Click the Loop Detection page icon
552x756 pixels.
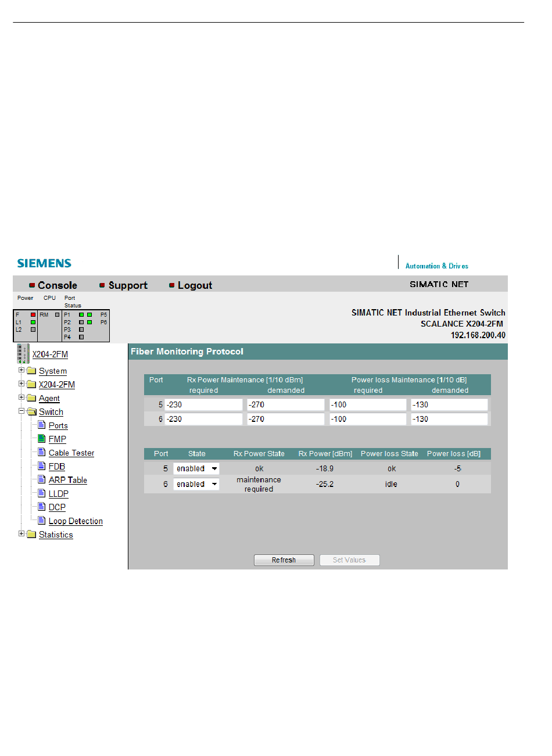pos(42,521)
